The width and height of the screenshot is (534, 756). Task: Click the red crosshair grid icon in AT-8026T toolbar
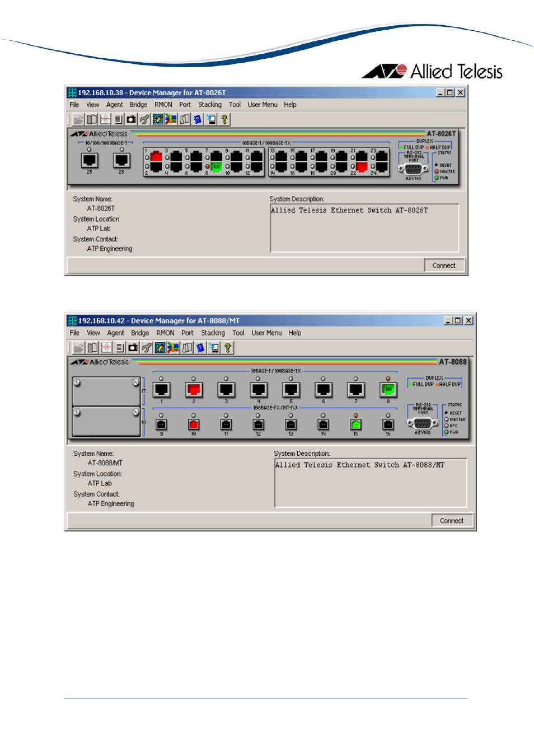click(x=105, y=119)
